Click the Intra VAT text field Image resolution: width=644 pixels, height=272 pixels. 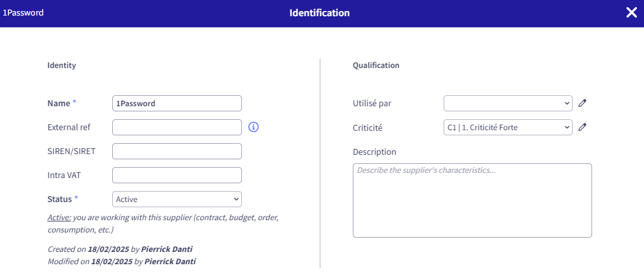point(177,175)
